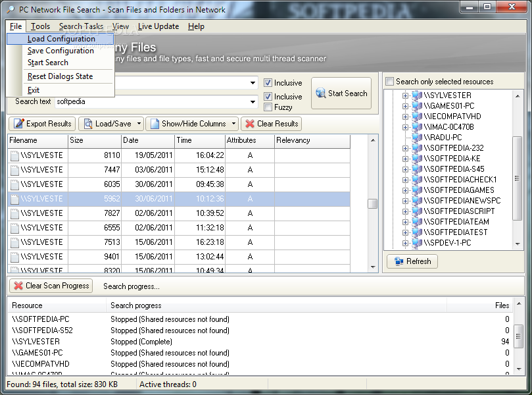Open the dropdown arrow above Search text field
The height and width of the screenshot is (395, 532).
253,82
